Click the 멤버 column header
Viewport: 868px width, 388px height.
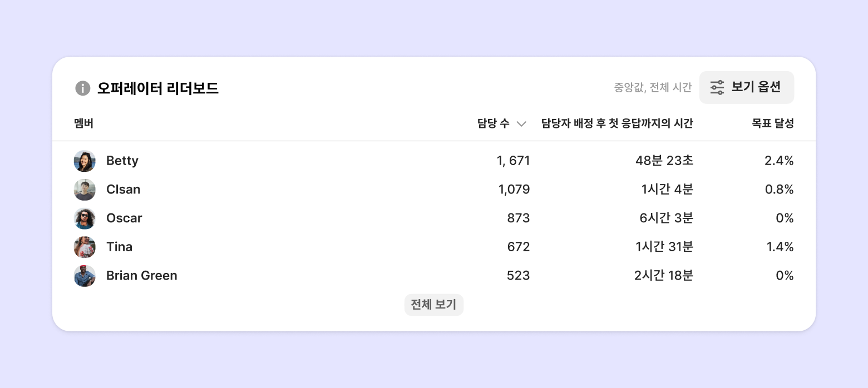pyautogui.click(x=83, y=123)
